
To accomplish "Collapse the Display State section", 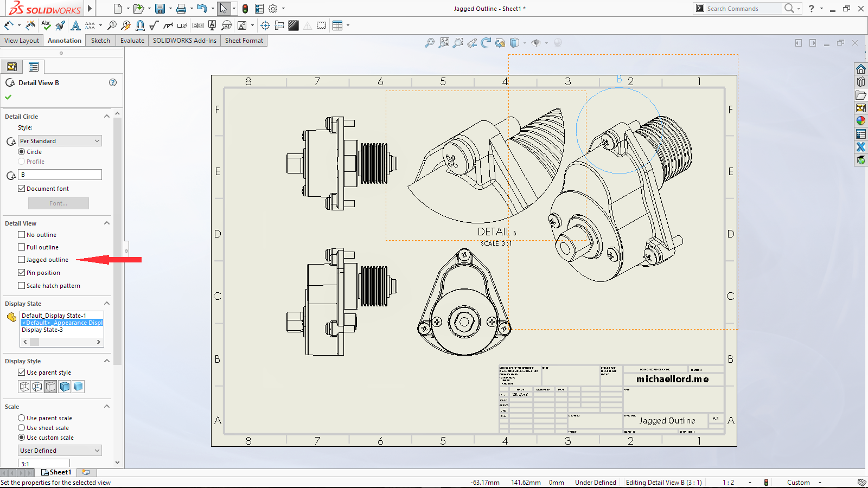I will pos(106,303).
